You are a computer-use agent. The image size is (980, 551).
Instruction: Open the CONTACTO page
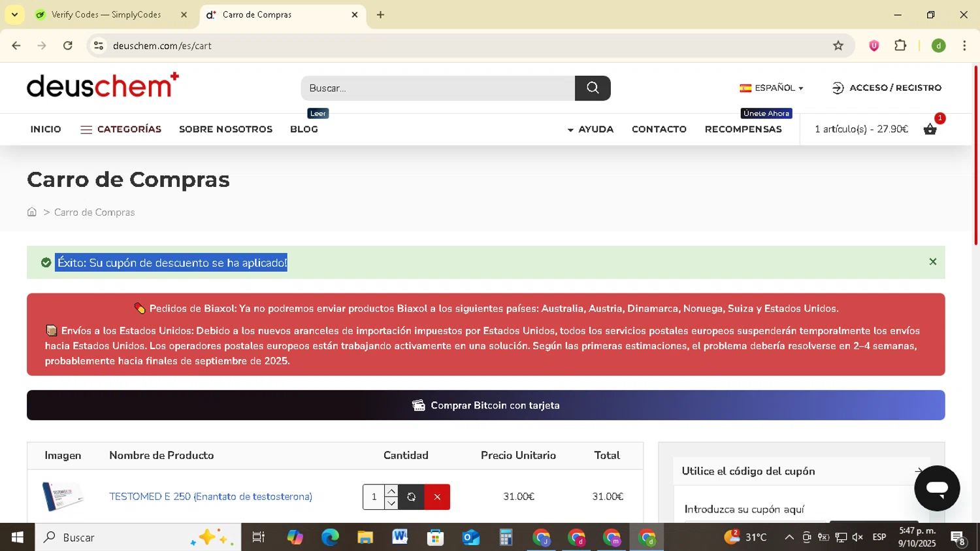659,129
